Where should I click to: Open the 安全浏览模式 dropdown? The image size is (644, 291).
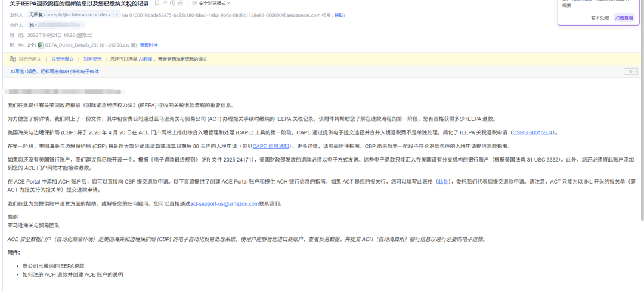coord(211,4)
